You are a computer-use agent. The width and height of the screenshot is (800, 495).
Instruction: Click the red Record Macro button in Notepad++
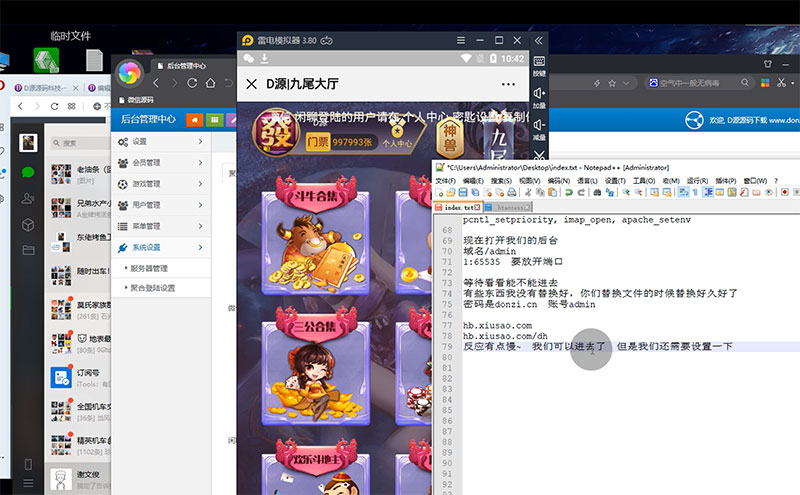click(x=785, y=192)
